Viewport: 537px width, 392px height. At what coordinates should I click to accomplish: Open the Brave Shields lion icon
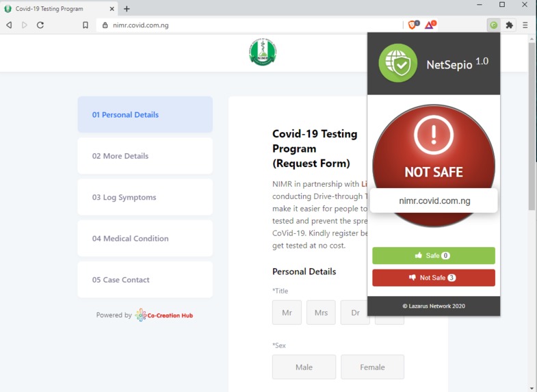pyautogui.click(x=413, y=25)
